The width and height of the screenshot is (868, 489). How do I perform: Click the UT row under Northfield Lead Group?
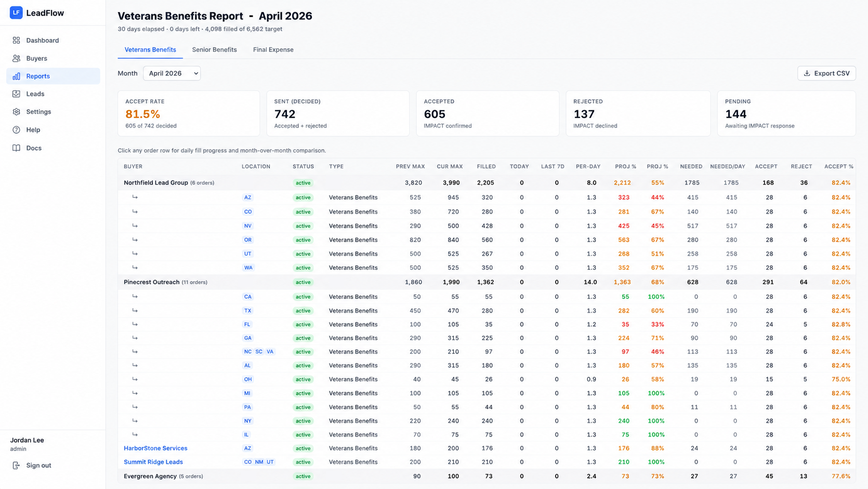pos(486,254)
